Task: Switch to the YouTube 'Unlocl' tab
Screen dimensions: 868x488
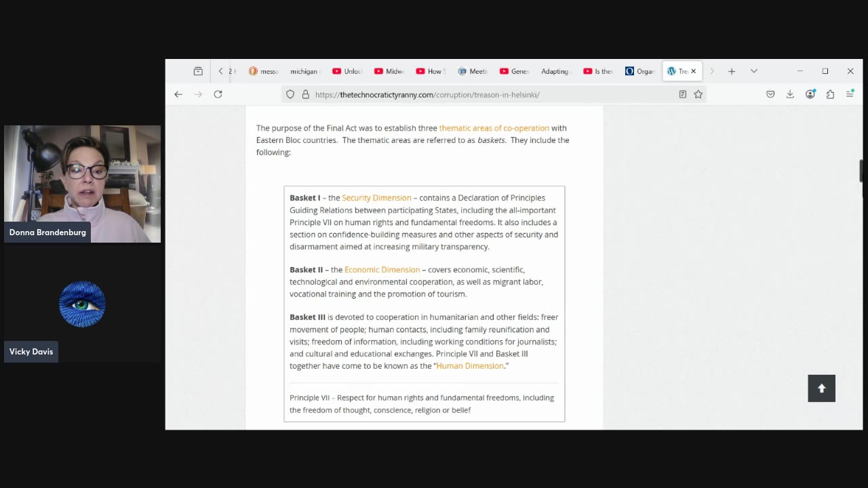Action: (x=347, y=71)
